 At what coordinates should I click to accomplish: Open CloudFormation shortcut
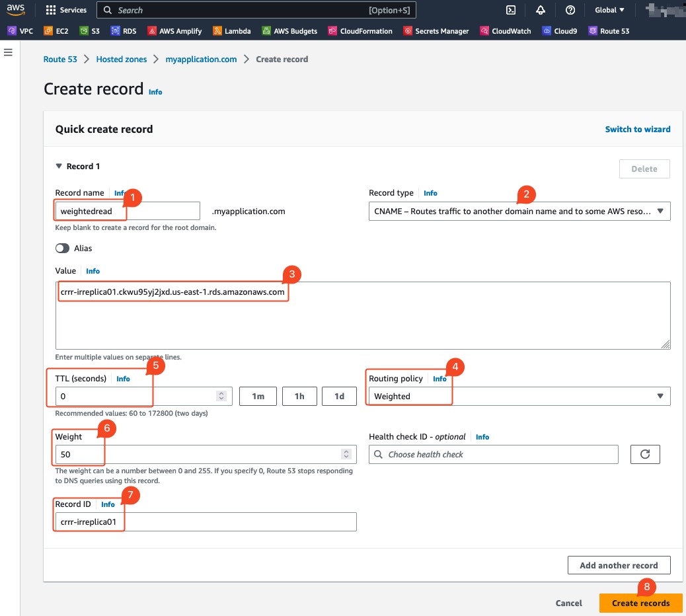tap(360, 31)
